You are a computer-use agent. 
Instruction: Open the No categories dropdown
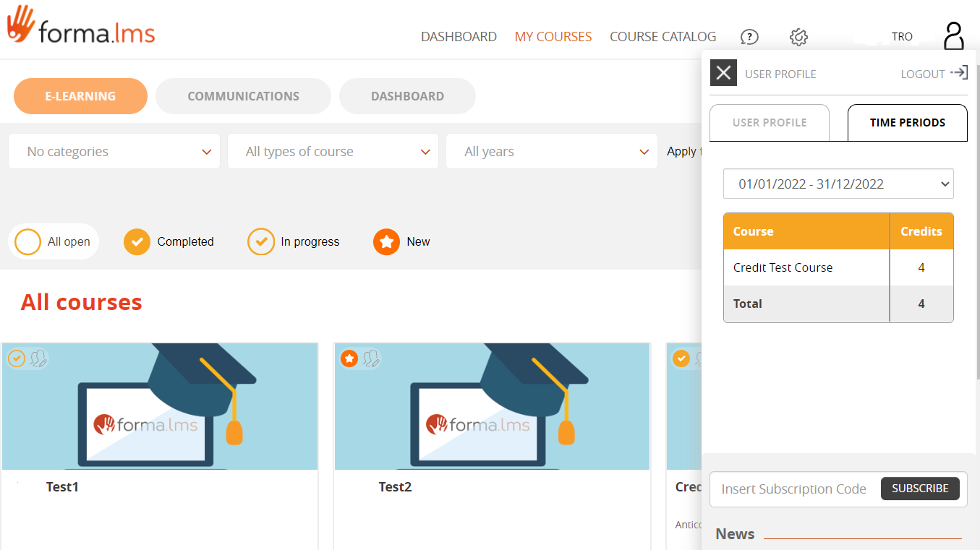pos(114,151)
